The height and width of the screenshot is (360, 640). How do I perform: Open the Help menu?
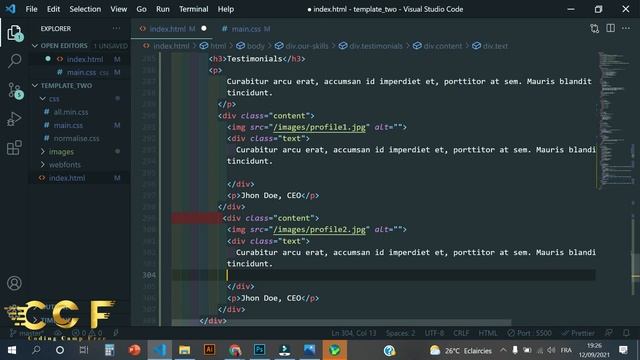click(226, 9)
